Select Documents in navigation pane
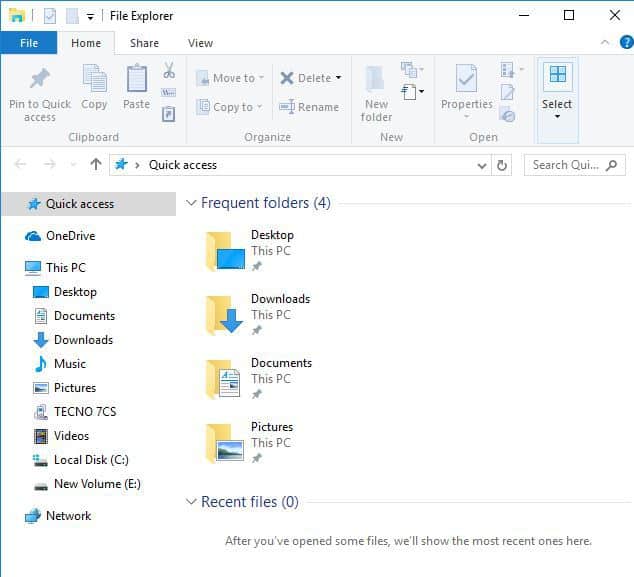Viewport: 634px width, 577px height. [x=74, y=316]
